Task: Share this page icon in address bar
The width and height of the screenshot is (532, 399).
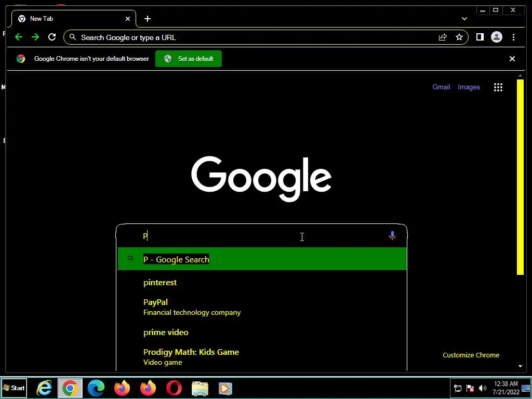Action: click(x=443, y=37)
